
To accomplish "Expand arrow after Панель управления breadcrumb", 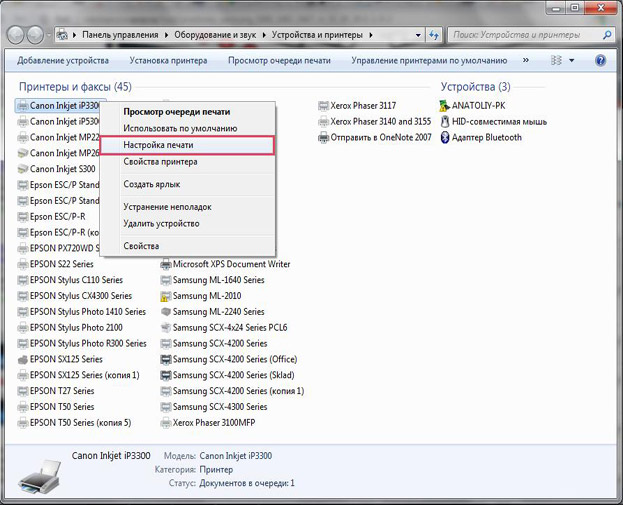I will (166, 35).
